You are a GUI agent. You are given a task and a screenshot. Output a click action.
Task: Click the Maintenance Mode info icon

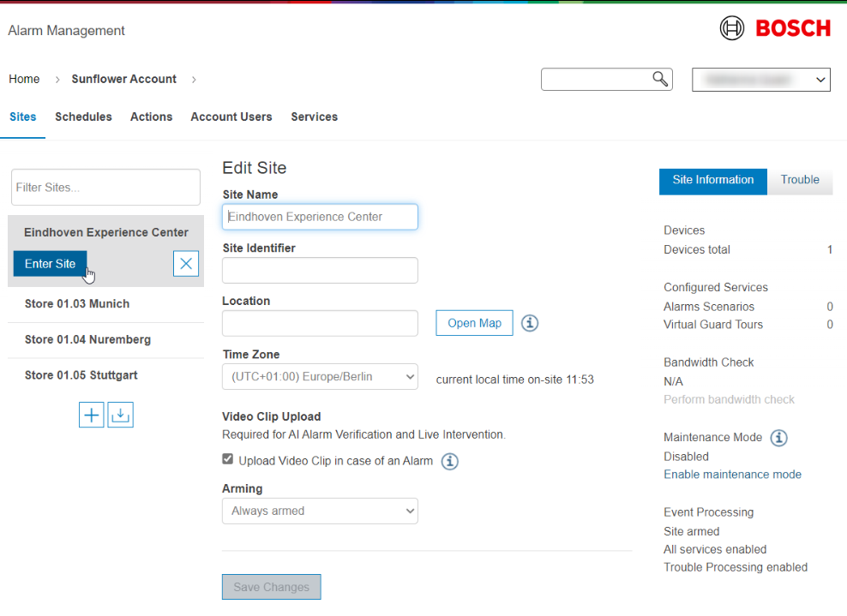(x=778, y=438)
